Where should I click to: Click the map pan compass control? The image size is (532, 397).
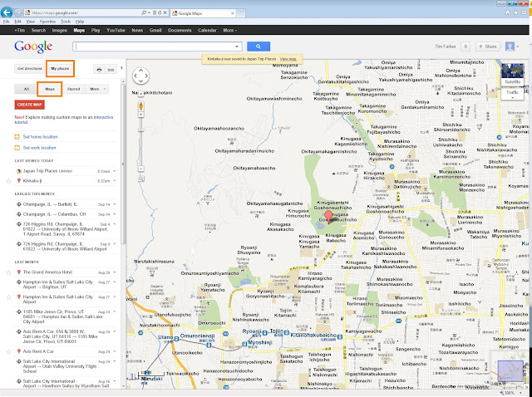140,76
